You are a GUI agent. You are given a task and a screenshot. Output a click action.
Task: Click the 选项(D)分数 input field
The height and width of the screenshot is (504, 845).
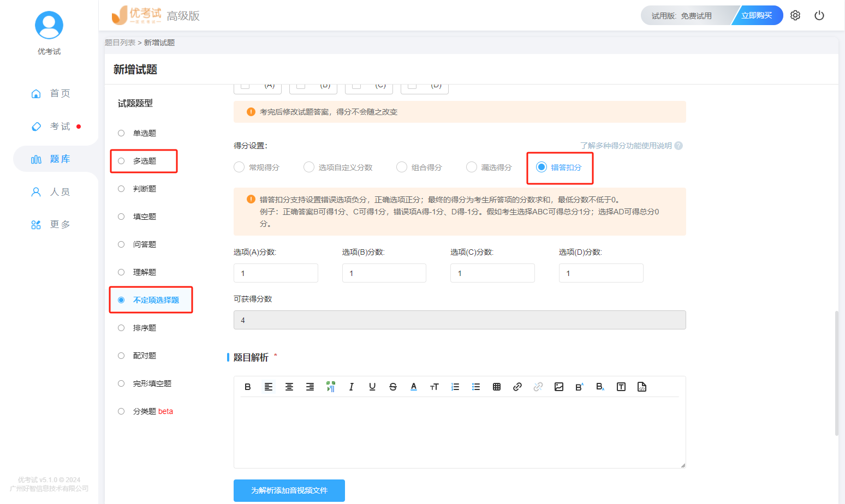pyautogui.click(x=601, y=273)
